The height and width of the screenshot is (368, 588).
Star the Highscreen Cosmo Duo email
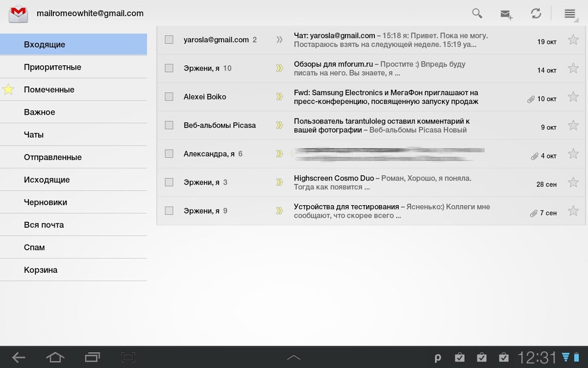pos(573,183)
